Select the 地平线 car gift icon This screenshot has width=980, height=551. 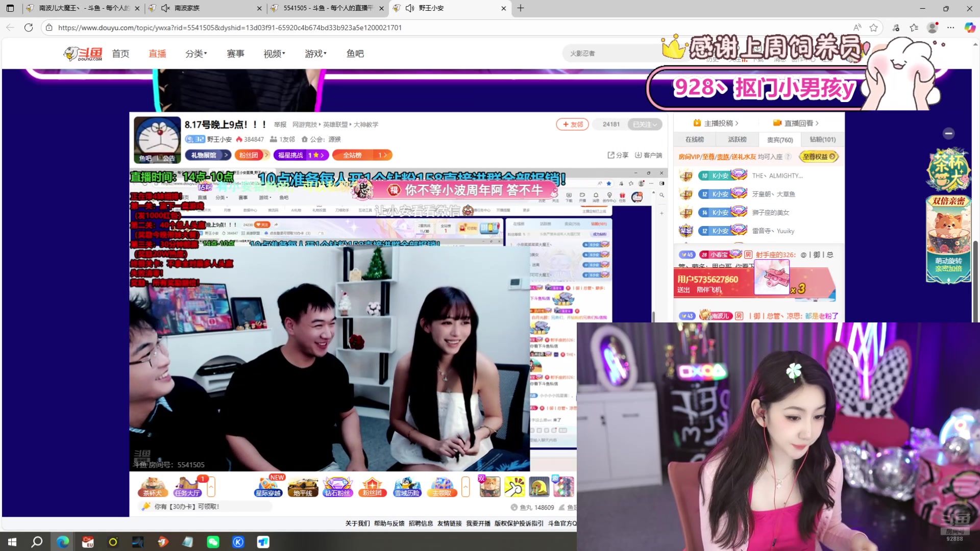(x=303, y=487)
